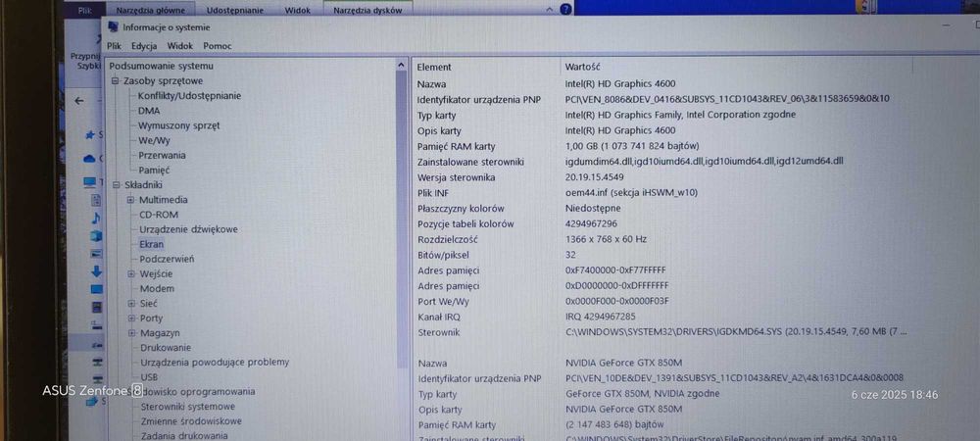The image size is (980, 441).
Task: Collapse the Zasoby sprzętowe node
Action: point(115,81)
